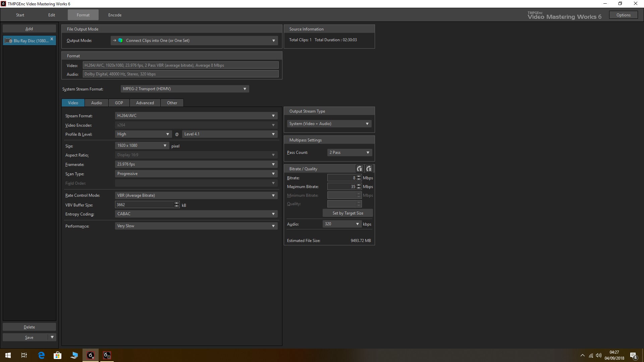This screenshot has width=644, height=362.
Task: Click the Task View taskbar icon
Action: pyautogui.click(x=24, y=355)
